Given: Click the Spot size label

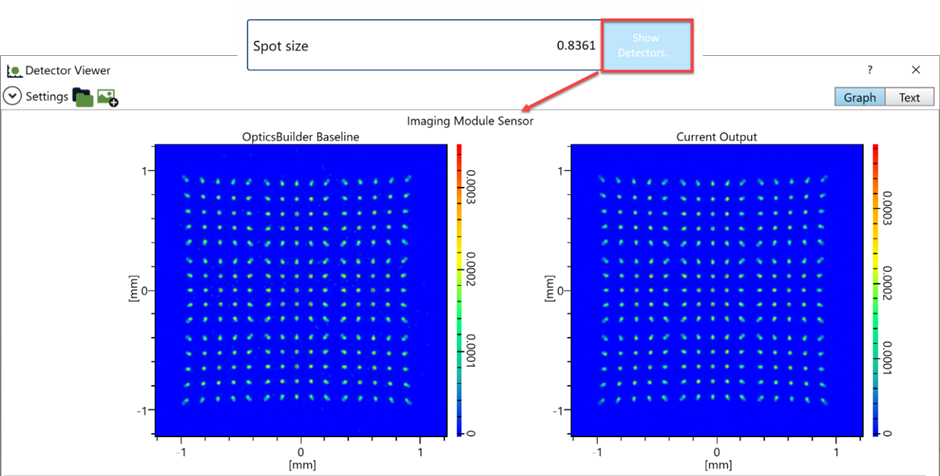Looking at the screenshot, I should point(283,46).
